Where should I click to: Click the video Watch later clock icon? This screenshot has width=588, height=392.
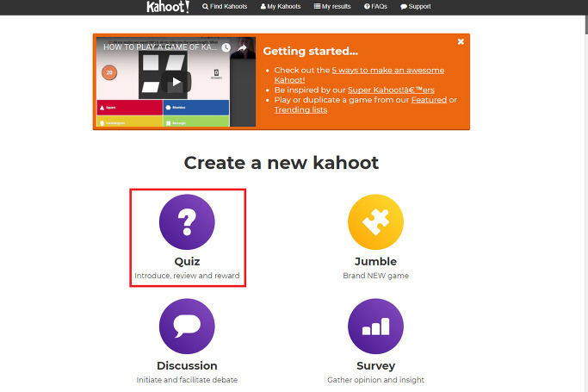click(226, 47)
